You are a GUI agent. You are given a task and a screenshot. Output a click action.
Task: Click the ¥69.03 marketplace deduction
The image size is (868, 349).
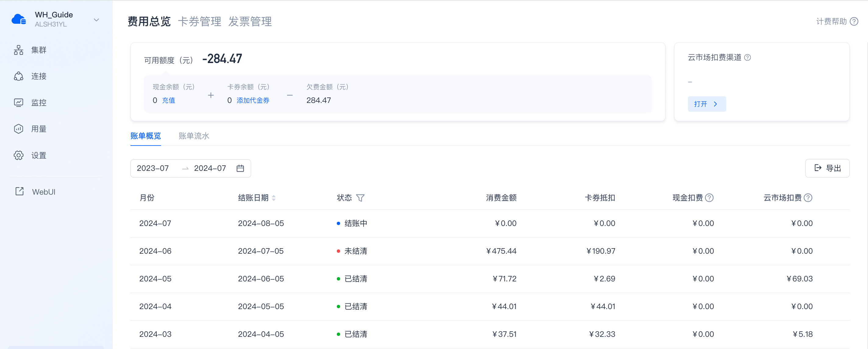point(800,279)
